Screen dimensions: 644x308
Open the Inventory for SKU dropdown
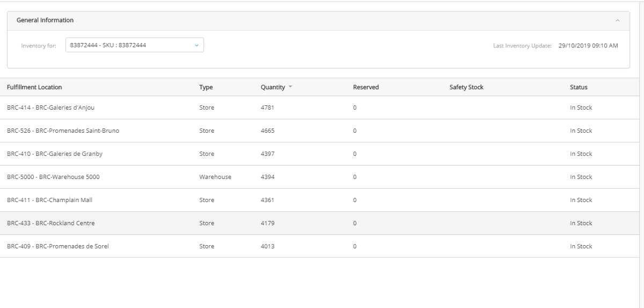pyautogui.click(x=134, y=45)
